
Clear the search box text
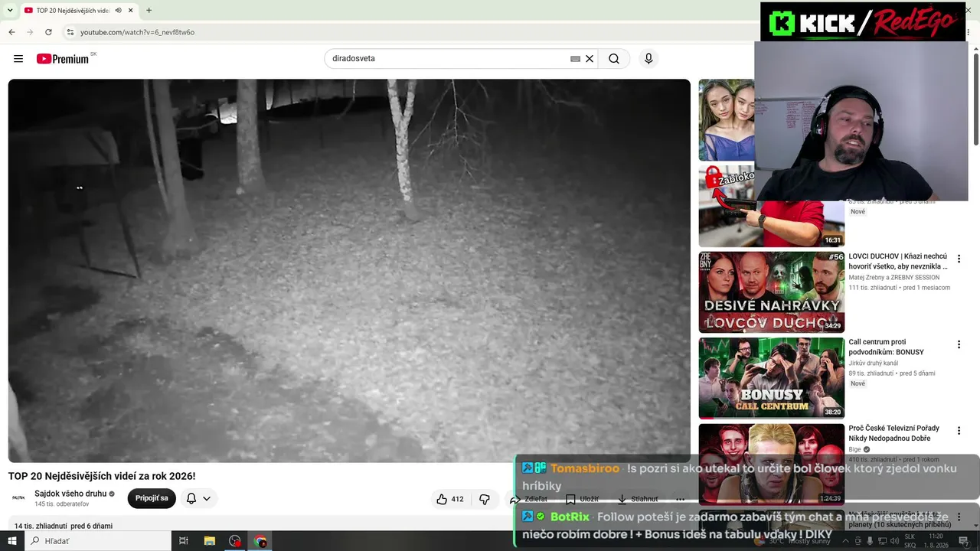[x=590, y=59]
